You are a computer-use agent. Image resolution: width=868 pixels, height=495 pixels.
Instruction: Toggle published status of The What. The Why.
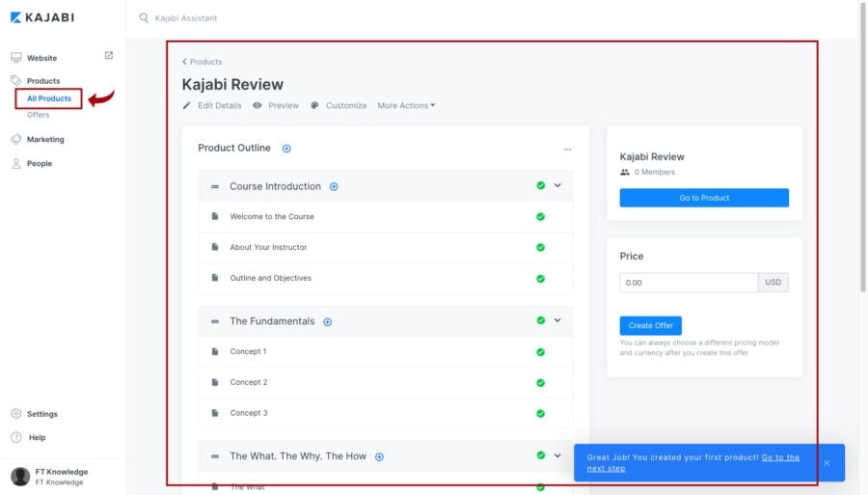click(541, 455)
